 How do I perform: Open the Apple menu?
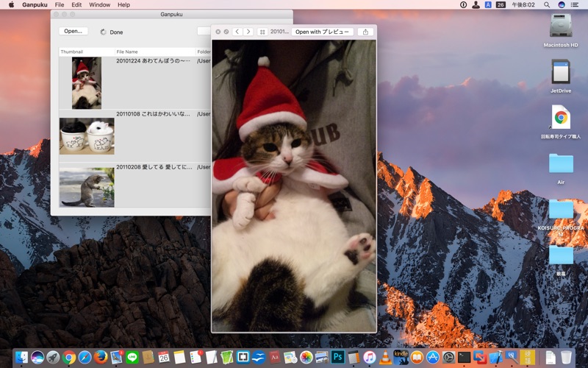point(11,5)
